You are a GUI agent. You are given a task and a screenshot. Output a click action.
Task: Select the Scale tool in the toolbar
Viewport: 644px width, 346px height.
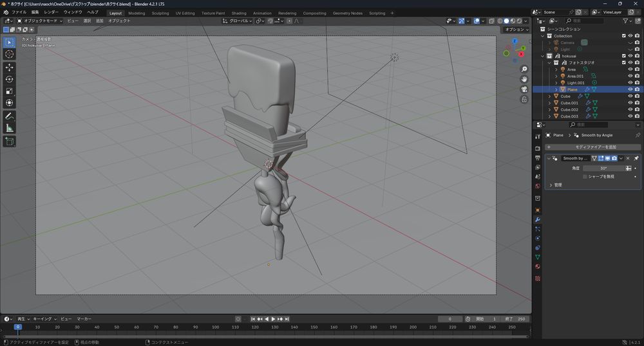(x=10, y=91)
